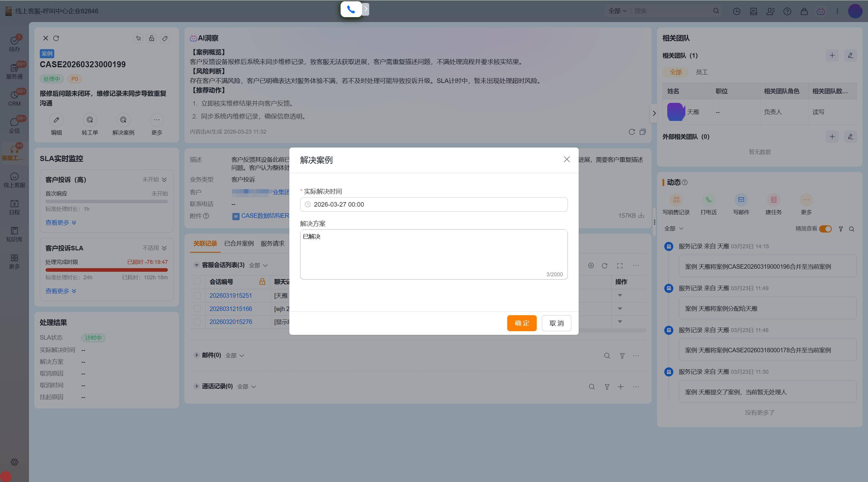The image size is (868, 482).
Task: Click the red 处理完成时限 progress bar
Action: (106, 270)
